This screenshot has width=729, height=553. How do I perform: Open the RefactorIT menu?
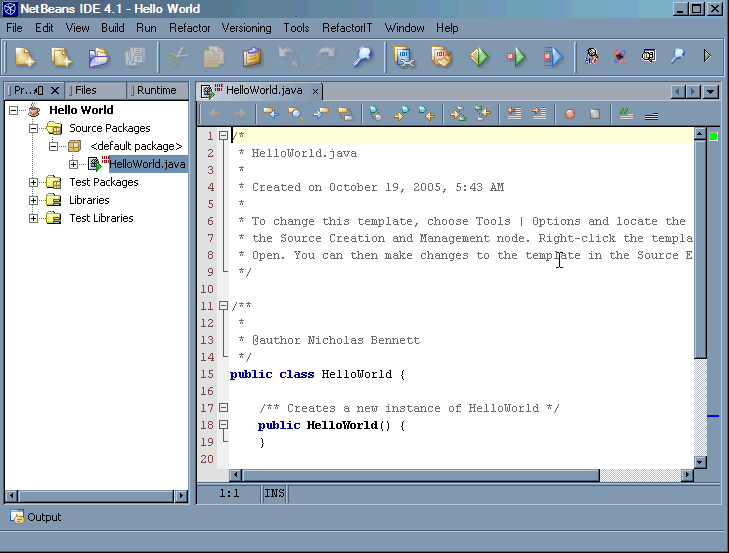(x=347, y=28)
